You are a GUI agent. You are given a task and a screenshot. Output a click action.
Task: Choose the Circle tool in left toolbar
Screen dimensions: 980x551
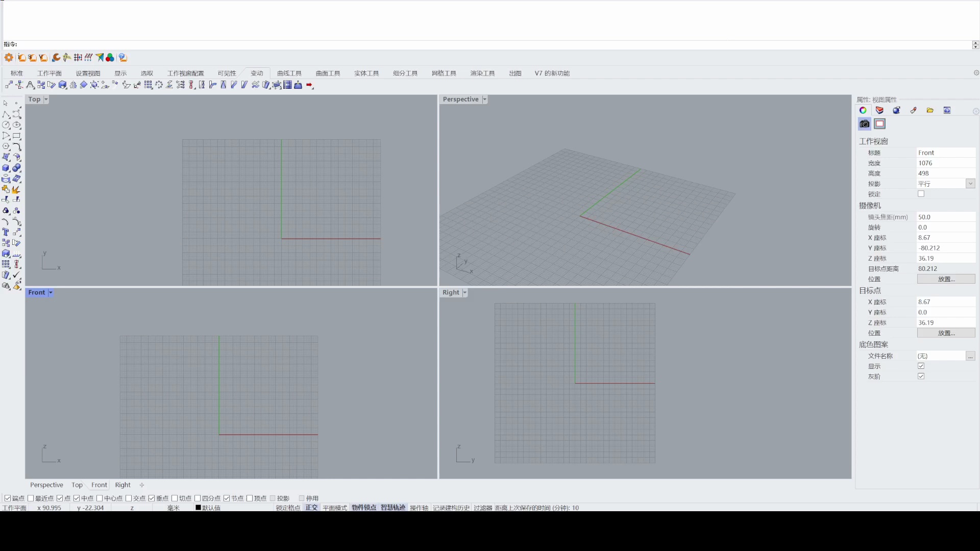pos(6,125)
